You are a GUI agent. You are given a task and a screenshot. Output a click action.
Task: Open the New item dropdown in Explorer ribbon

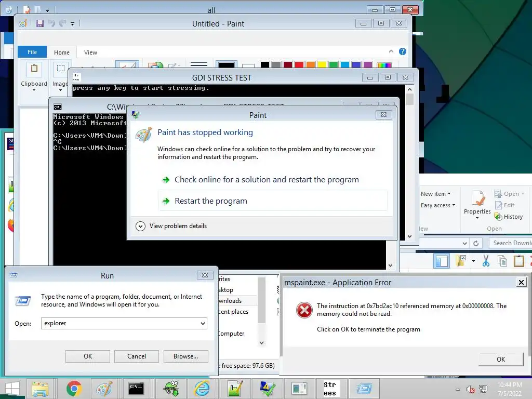(x=436, y=194)
